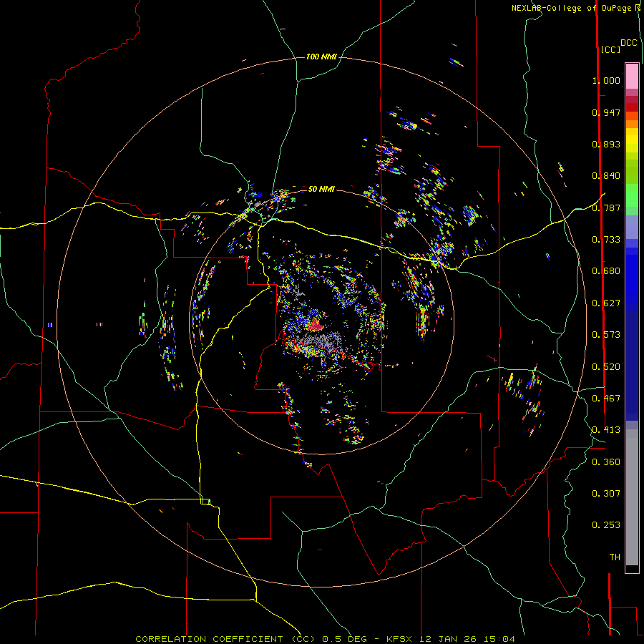The height and width of the screenshot is (644, 644).
Task: Click the 0.680 scale value
Action: 606,271
